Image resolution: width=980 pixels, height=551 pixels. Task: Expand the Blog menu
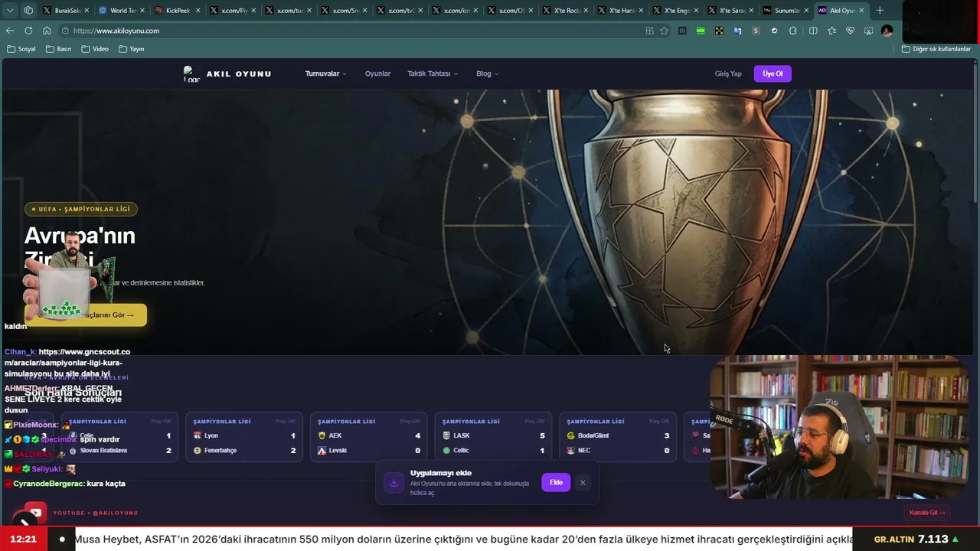pyautogui.click(x=487, y=73)
